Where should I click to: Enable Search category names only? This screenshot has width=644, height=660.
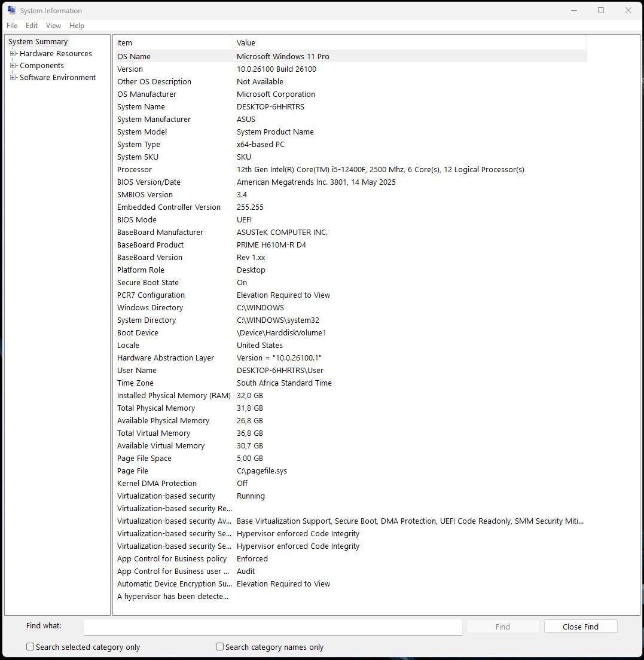pyautogui.click(x=219, y=647)
